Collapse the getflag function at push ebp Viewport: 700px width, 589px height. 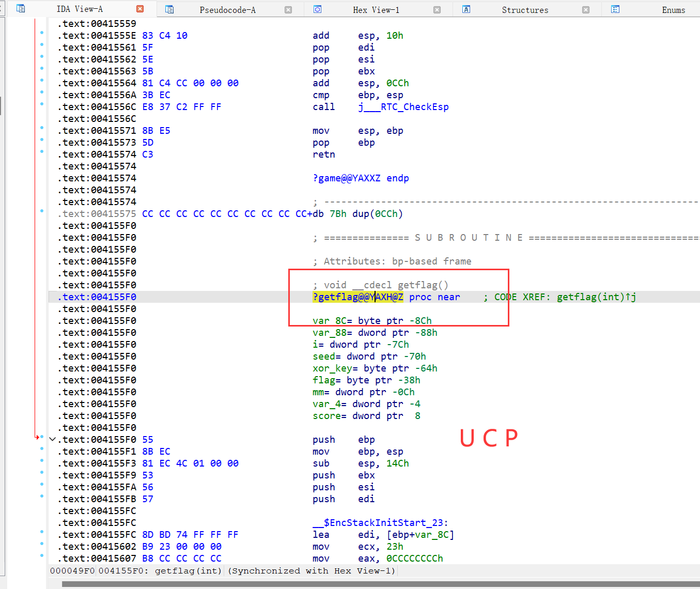click(x=52, y=439)
